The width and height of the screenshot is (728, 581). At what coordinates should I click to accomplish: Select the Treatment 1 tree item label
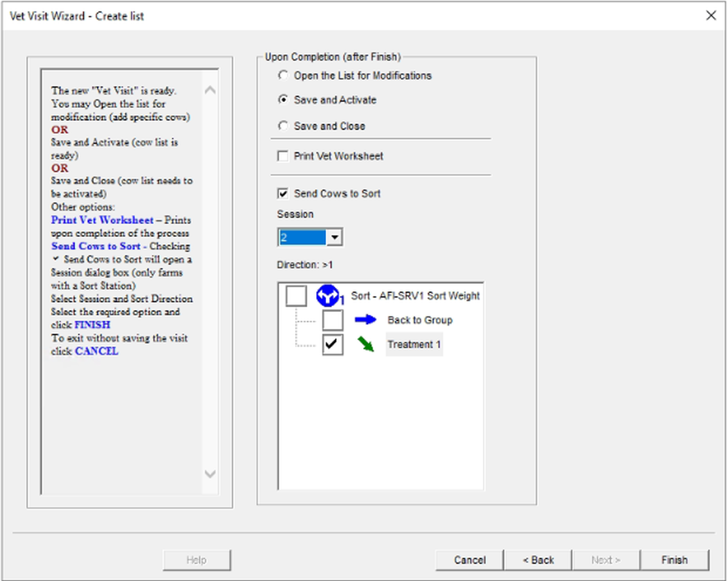click(414, 344)
